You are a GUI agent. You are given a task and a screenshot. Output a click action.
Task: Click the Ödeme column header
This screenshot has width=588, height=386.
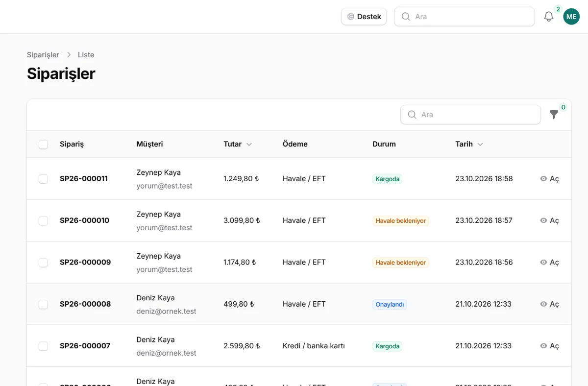295,144
